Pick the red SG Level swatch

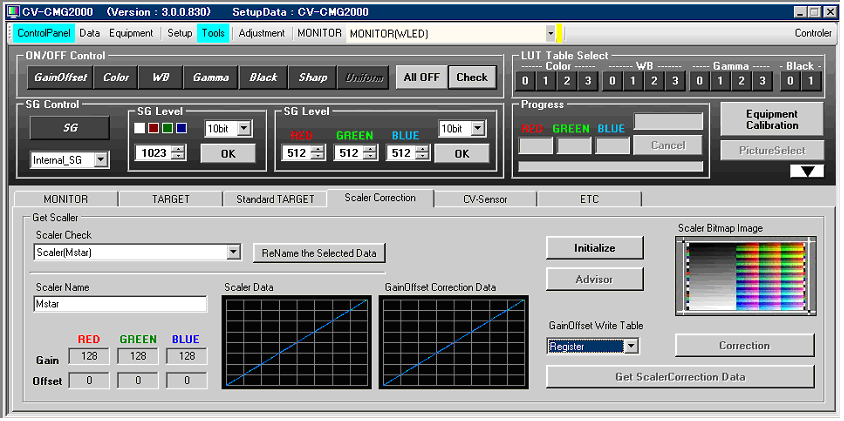(153, 128)
